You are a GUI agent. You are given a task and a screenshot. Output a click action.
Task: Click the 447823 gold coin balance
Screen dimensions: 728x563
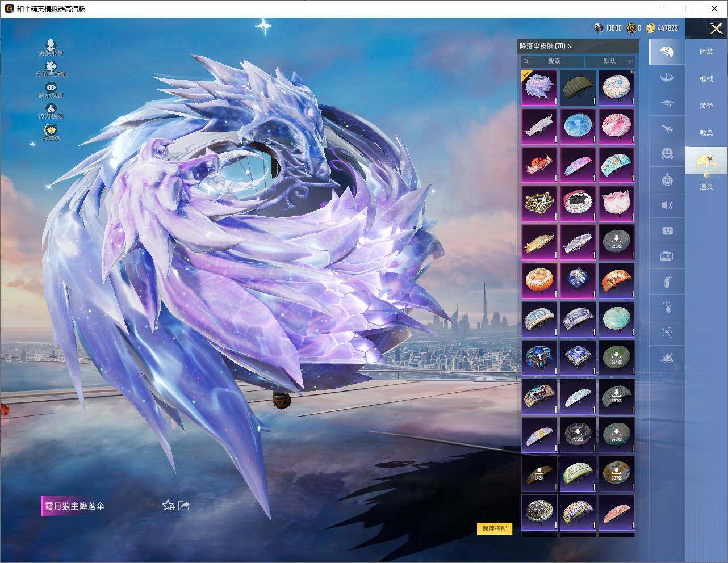pos(662,28)
